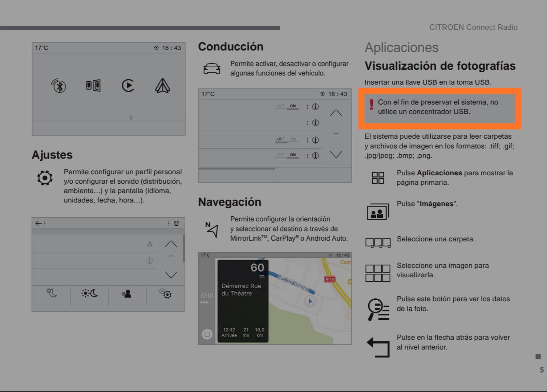The width and height of the screenshot is (547, 392).
Task: Open the info circle in the bottom Conducción row
Action: click(316, 155)
